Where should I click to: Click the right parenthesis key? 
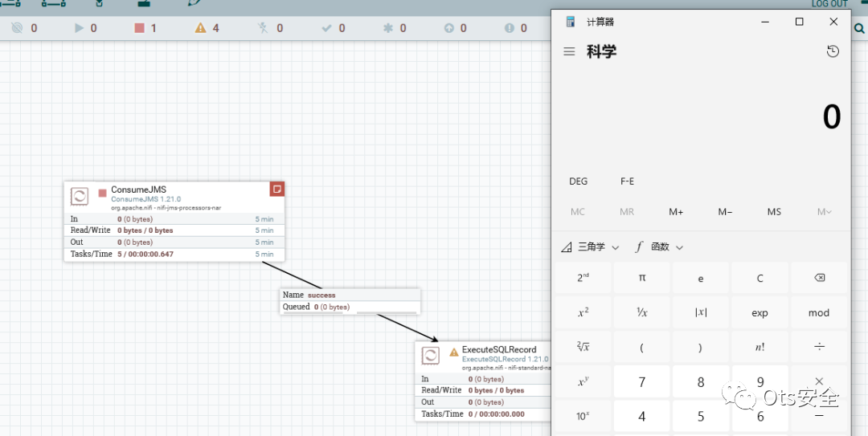700,347
